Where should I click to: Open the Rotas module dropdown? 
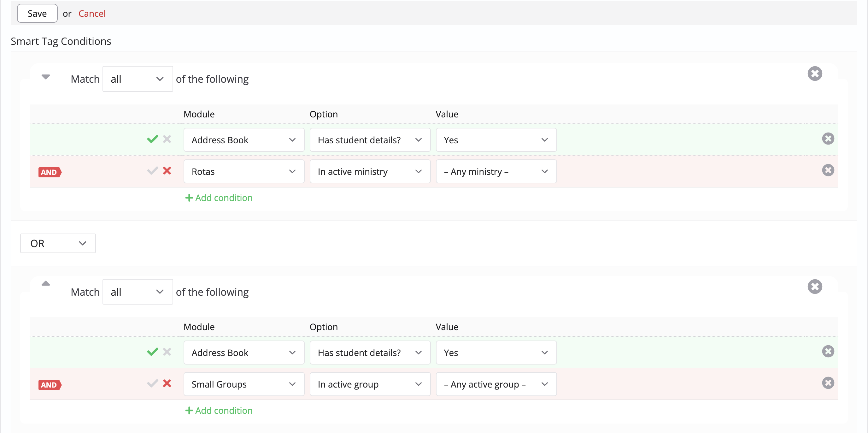(244, 171)
